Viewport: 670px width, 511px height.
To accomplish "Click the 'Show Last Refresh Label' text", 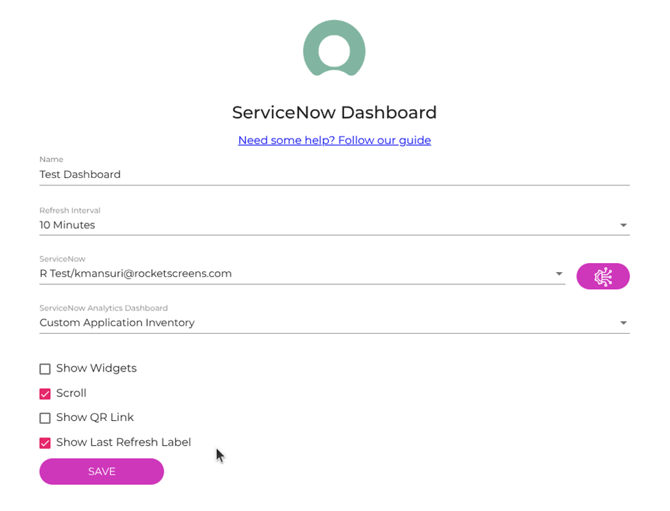I will [x=123, y=442].
